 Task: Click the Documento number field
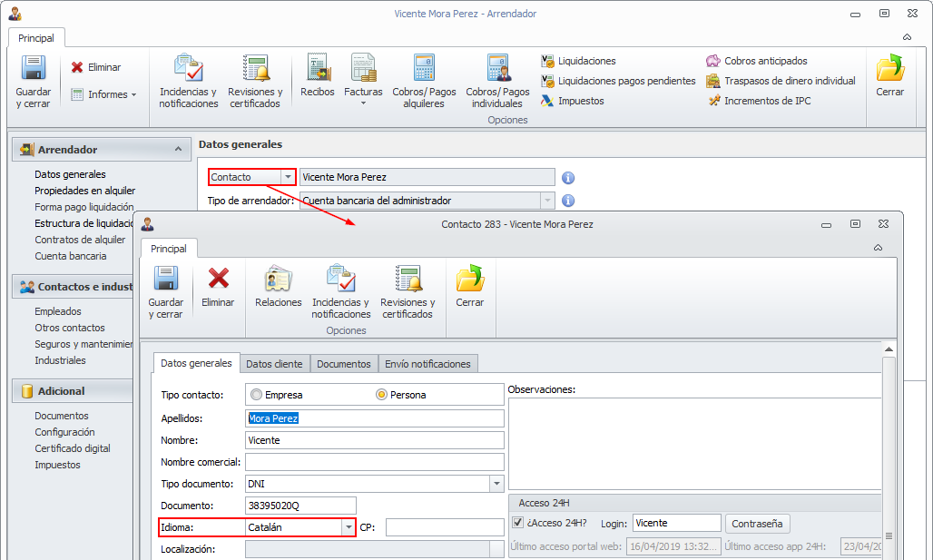click(x=300, y=506)
